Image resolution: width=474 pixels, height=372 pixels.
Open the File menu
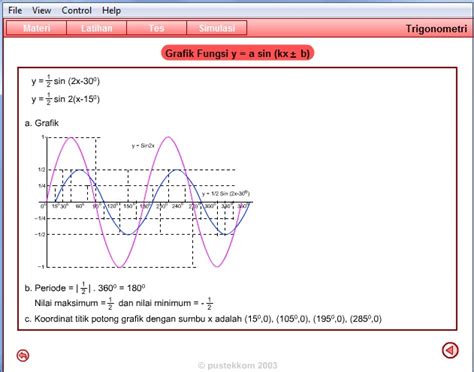coord(15,10)
